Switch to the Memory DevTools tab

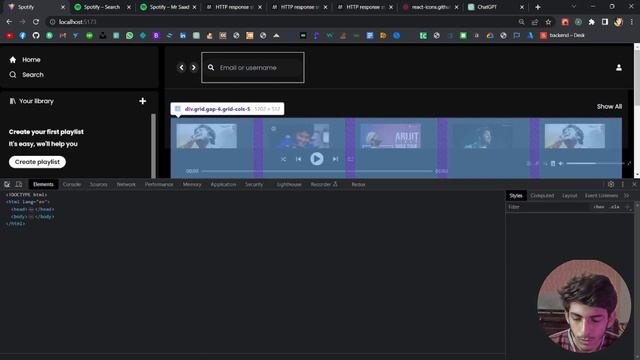(192, 184)
